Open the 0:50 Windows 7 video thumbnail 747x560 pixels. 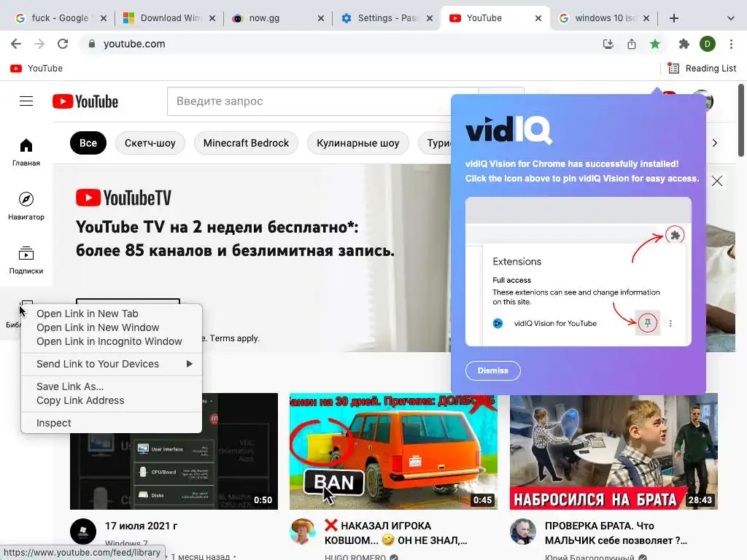pyautogui.click(x=174, y=451)
